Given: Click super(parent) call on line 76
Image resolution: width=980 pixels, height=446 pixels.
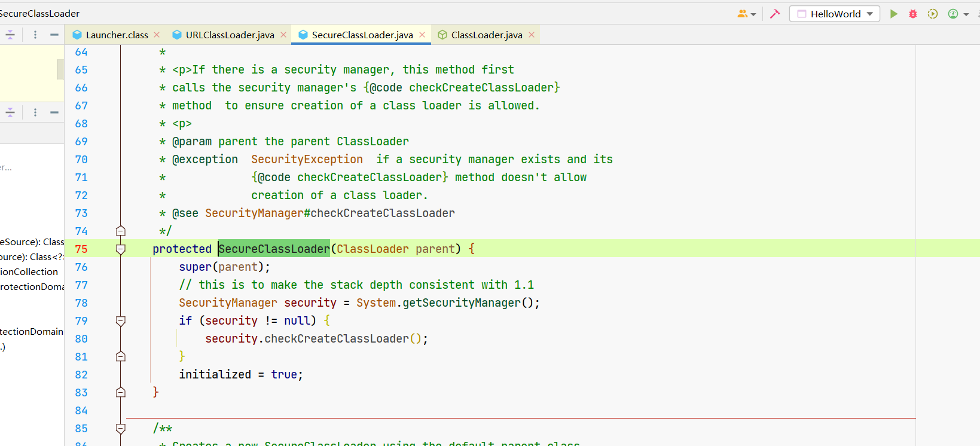Looking at the screenshot, I should [224, 267].
